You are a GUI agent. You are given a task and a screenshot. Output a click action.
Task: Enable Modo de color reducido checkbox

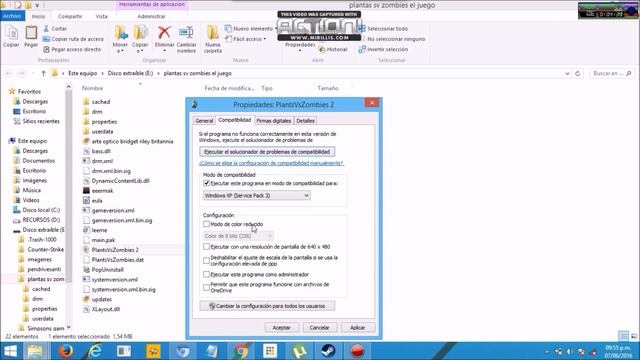coord(206,224)
